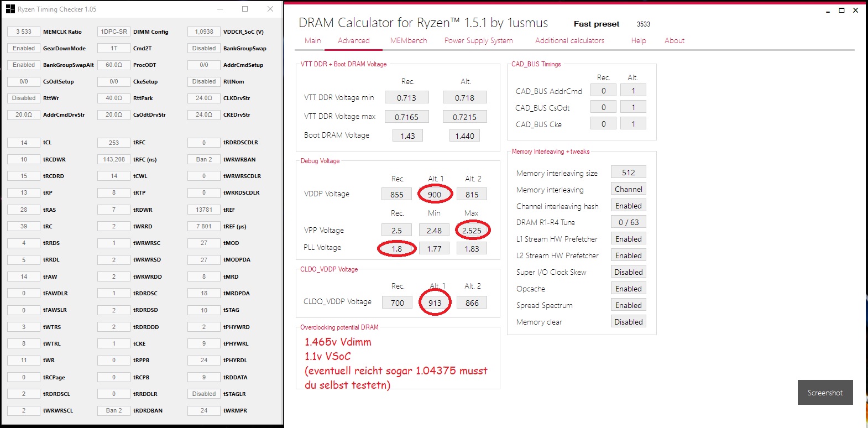Select the VTT DDR Voltage min Alt. field
The height and width of the screenshot is (428, 868).
464,98
